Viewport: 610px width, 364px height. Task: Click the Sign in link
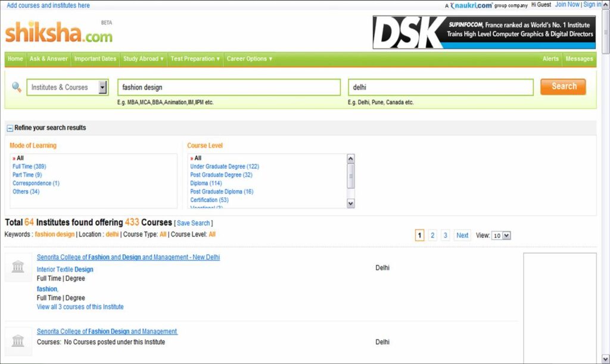(x=592, y=5)
